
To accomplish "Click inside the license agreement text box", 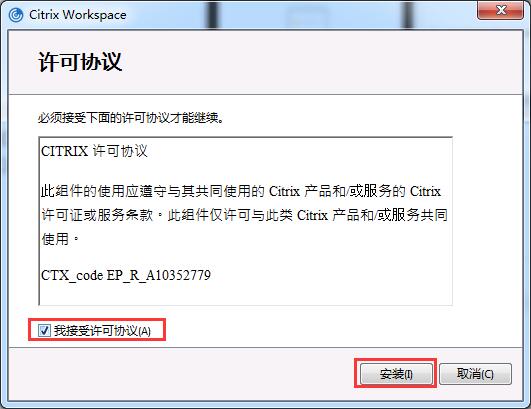I will (x=246, y=221).
